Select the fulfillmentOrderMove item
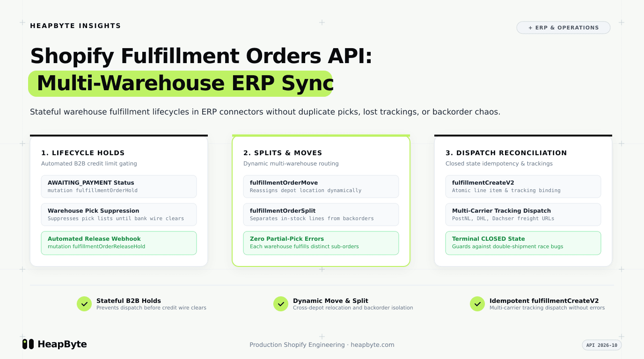644x359 pixels. (321, 187)
